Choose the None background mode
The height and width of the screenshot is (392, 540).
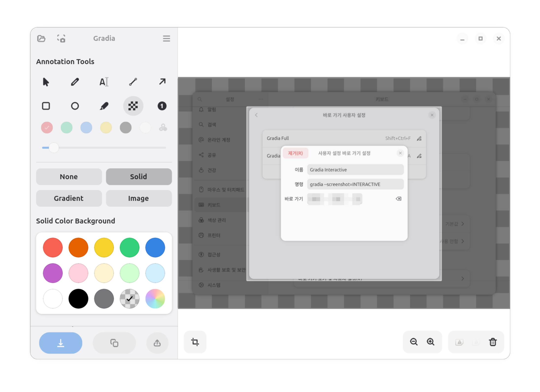69,177
